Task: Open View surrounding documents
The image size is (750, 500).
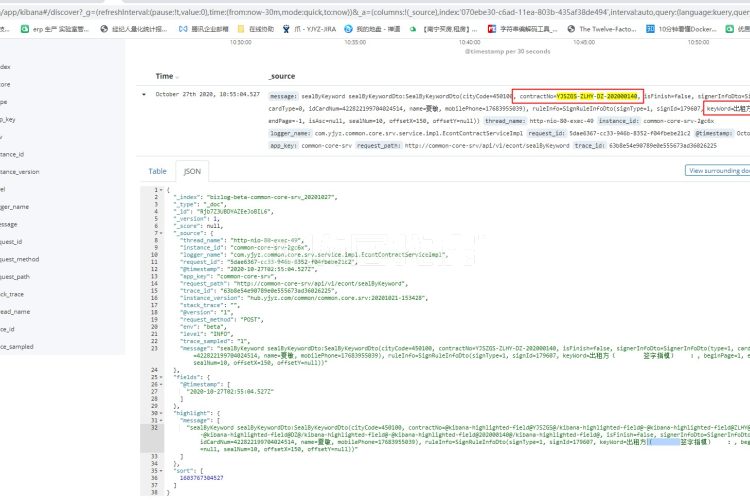Action: tap(717, 170)
